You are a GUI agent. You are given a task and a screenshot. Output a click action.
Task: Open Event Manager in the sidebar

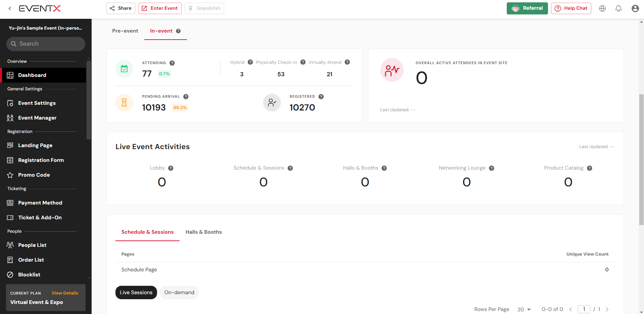pyautogui.click(x=44, y=118)
